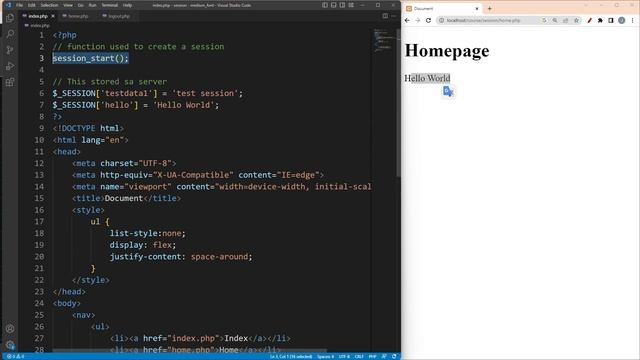
Task: Open the Chrome Extensions puzzle icon
Action: (600, 20)
